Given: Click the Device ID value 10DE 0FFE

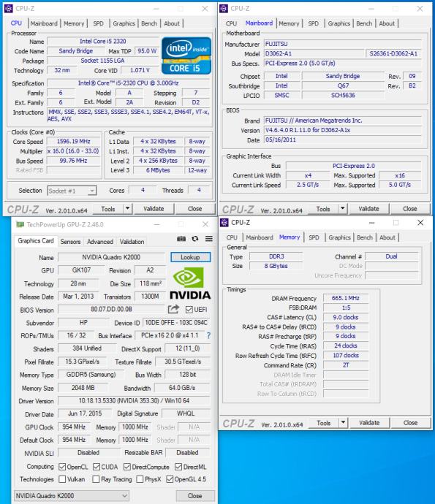Looking at the screenshot, I should [x=176, y=322].
